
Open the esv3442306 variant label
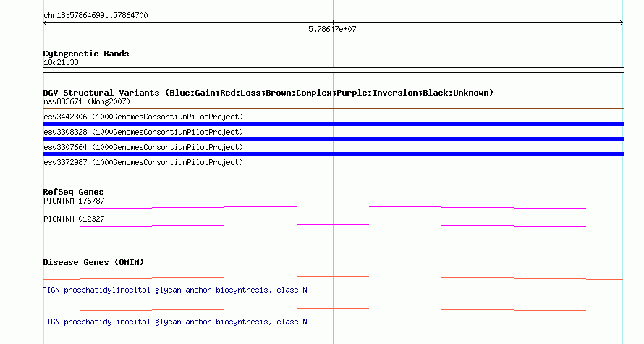(143, 117)
